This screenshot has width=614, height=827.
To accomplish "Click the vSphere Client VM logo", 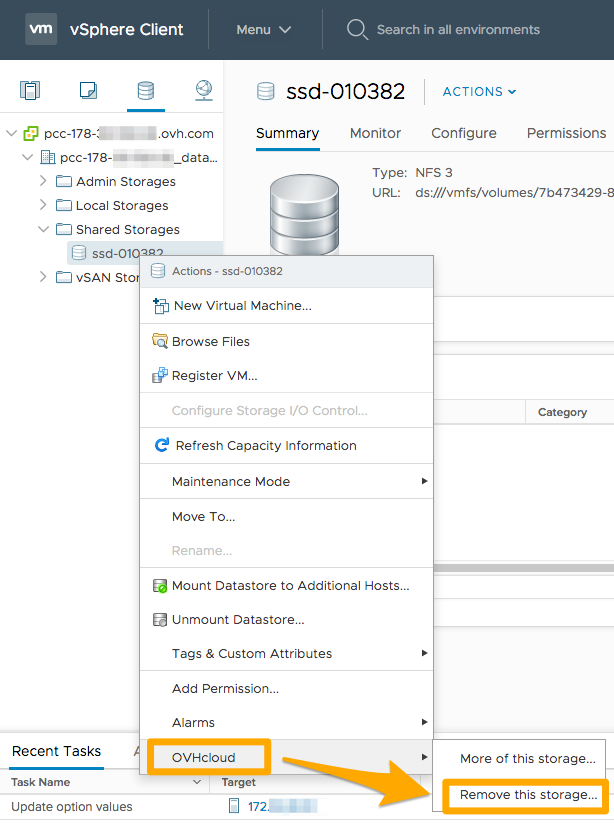I will tap(41, 29).
